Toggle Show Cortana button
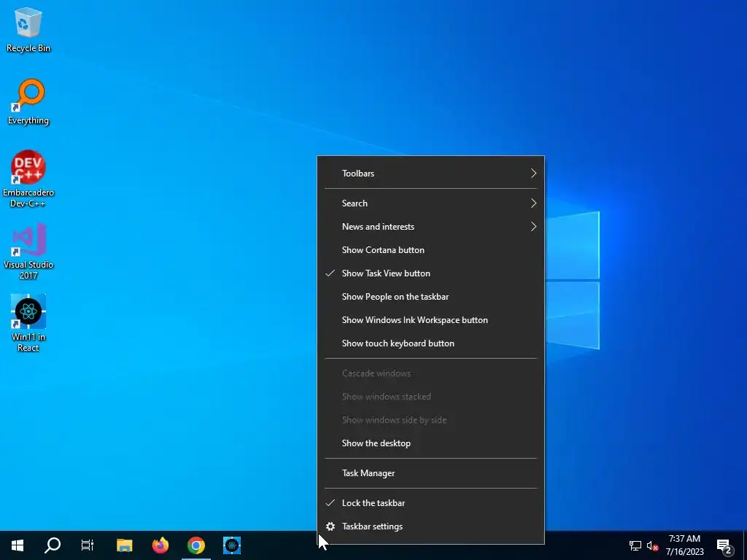 (430, 250)
